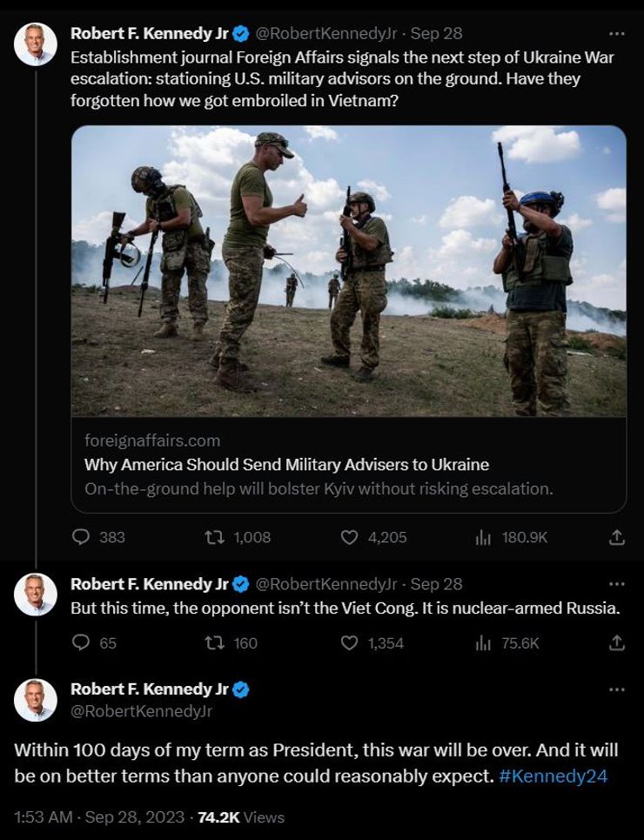
Task: Reply to the Foreign Affairs tweet
Action: pos(81,537)
